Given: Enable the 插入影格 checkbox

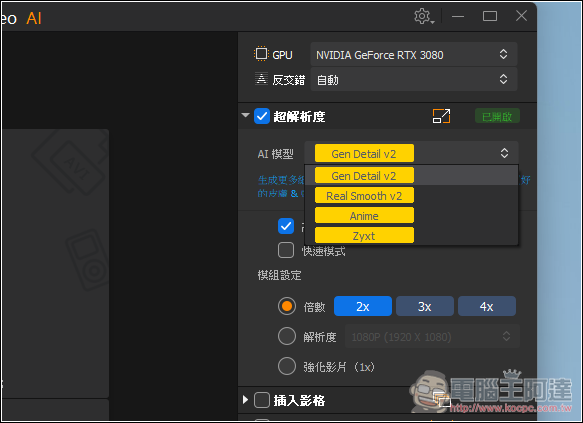Looking at the screenshot, I should pyautogui.click(x=262, y=400).
